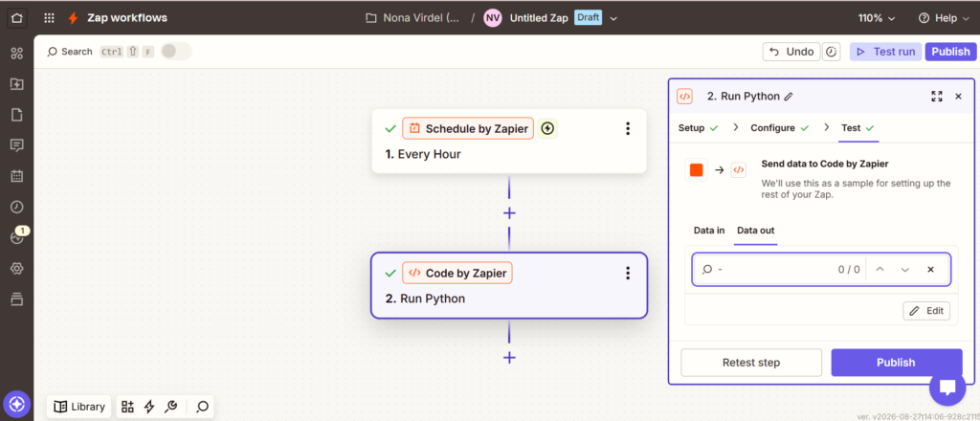This screenshot has width=980, height=421.
Task: Open the Data in tab
Action: [709, 231]
